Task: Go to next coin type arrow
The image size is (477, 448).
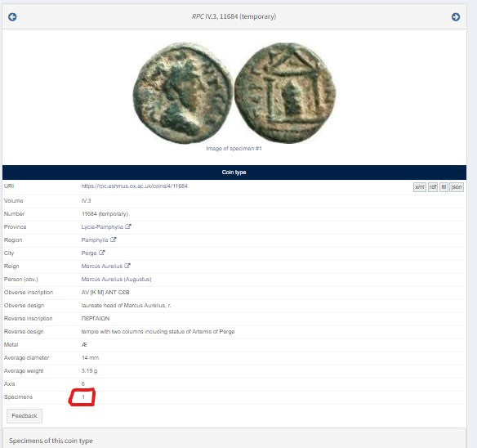Action: [456, 16]
